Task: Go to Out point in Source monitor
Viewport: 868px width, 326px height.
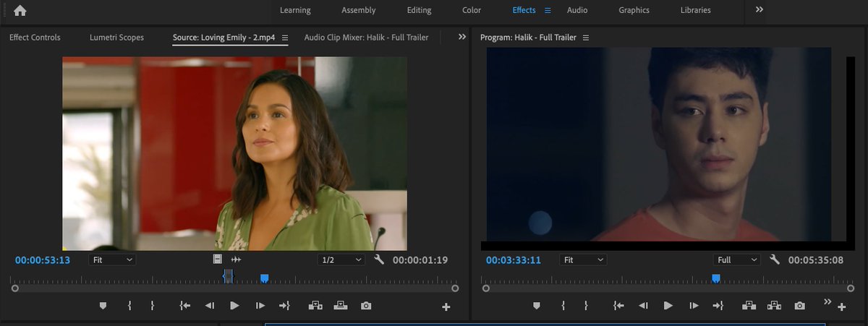Action: 284,306
